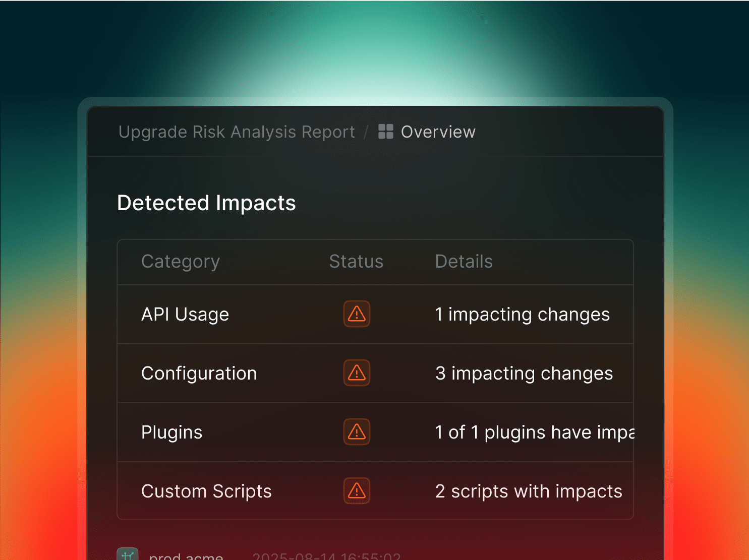This screenshot has width=749, height=560.
Task: Click the Plugins warning status icon
Action: [x=357, y=432]
